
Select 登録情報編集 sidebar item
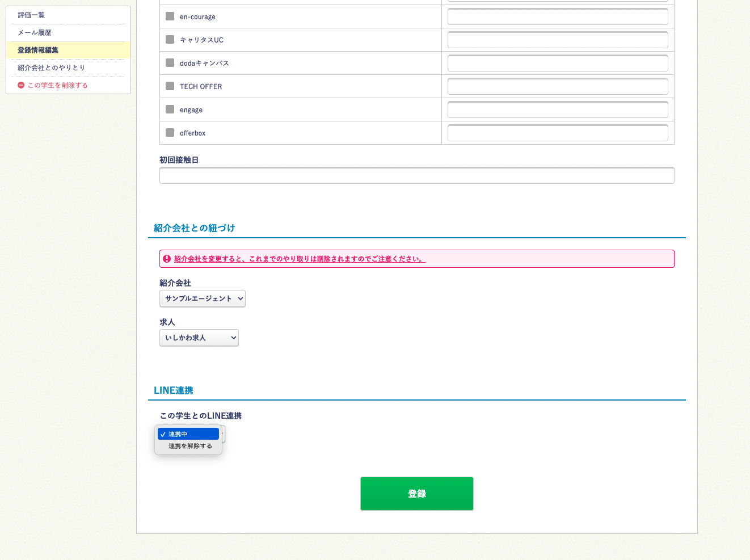point(38,50)
